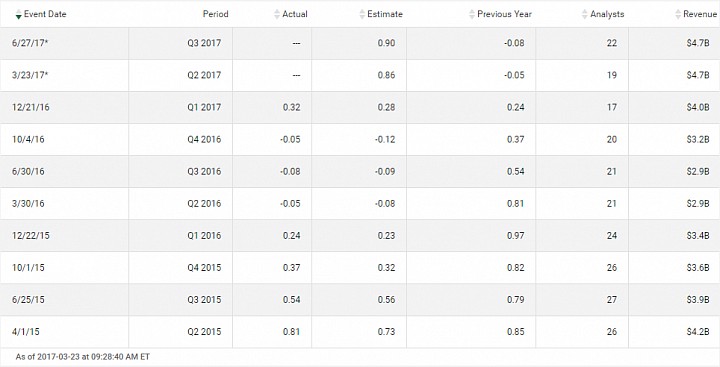This screenshot has width=720, height=367.
Task: Click sort arrows beside Previous Year
Action: point(472,14)
